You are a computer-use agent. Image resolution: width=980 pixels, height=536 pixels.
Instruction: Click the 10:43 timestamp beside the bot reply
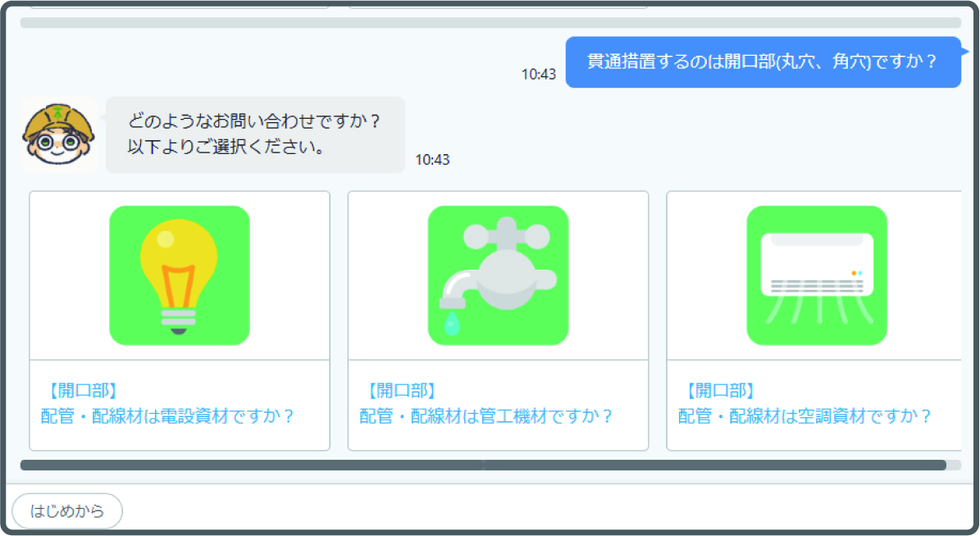coord(432,160)
